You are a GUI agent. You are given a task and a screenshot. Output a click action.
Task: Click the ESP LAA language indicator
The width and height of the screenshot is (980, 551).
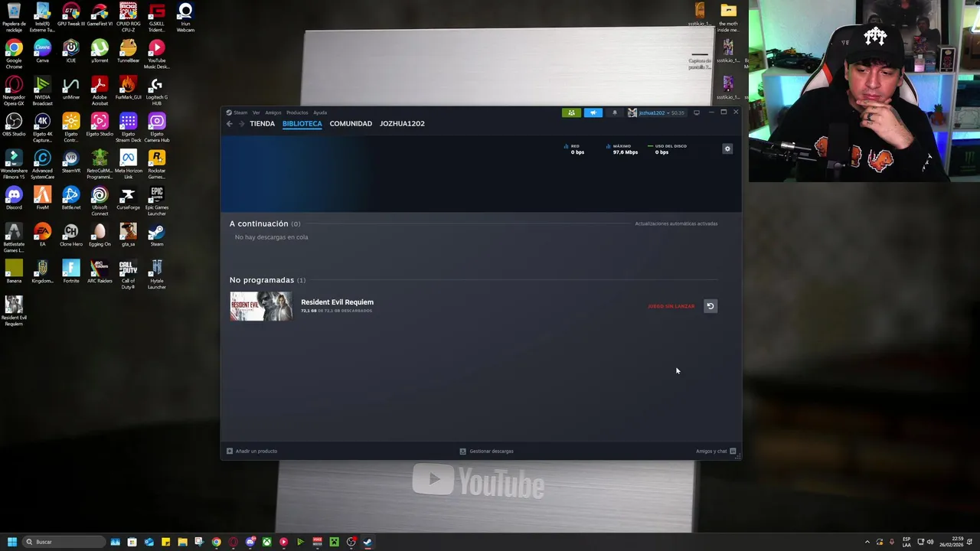point(906,542)
